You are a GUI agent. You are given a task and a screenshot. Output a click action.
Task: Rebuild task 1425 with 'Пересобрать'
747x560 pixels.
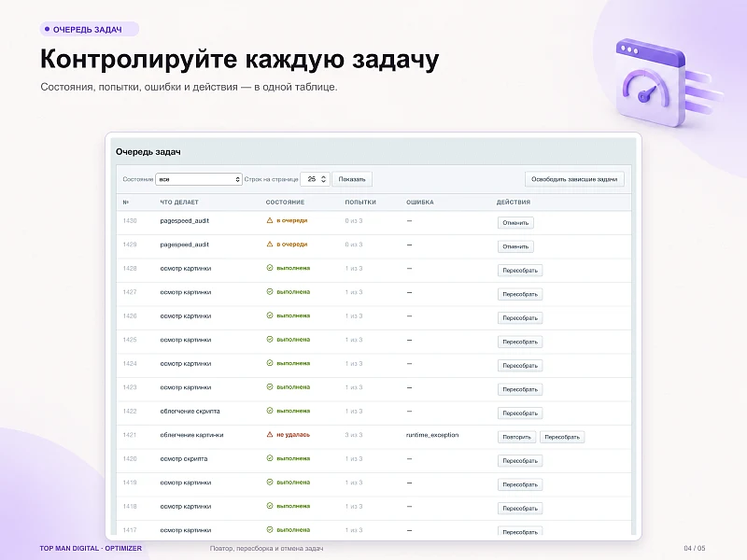click(520, 342)
